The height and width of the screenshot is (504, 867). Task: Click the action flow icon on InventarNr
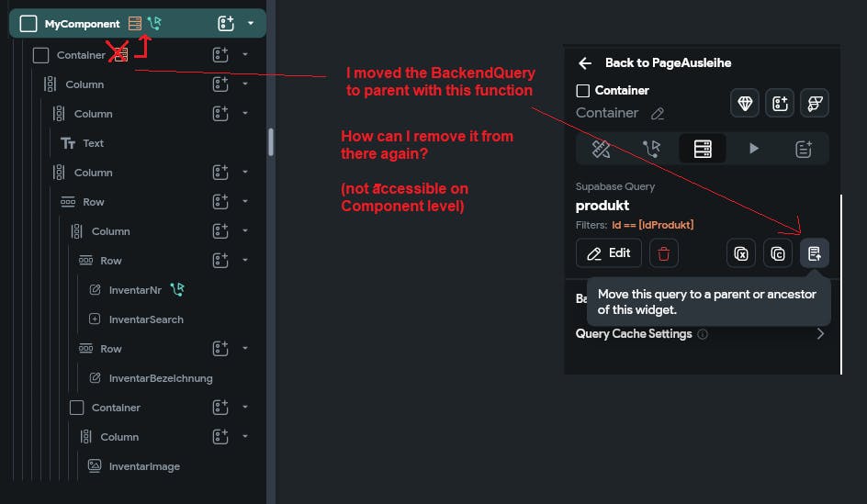[177, 290]
